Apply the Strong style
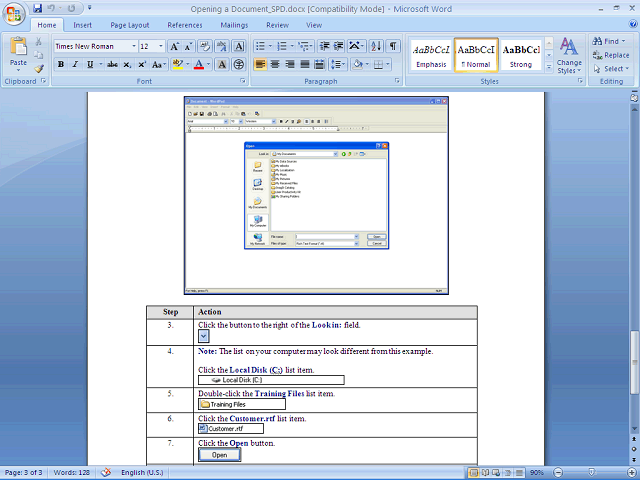640x480 pixels. point(521,56)
